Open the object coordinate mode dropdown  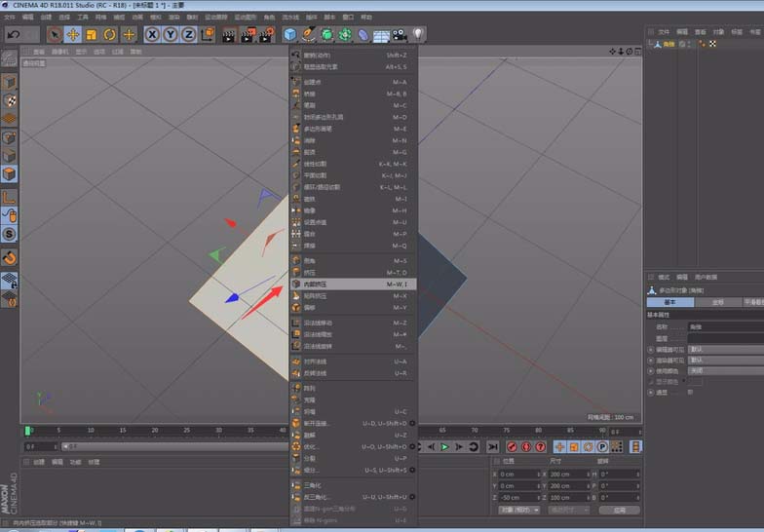point(519,511)
